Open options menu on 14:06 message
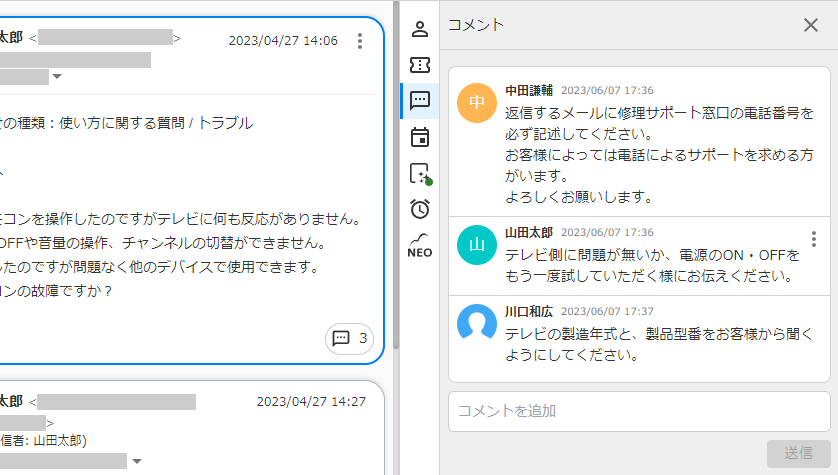Viewport: 838px width, 475px height. pos(360,41)
